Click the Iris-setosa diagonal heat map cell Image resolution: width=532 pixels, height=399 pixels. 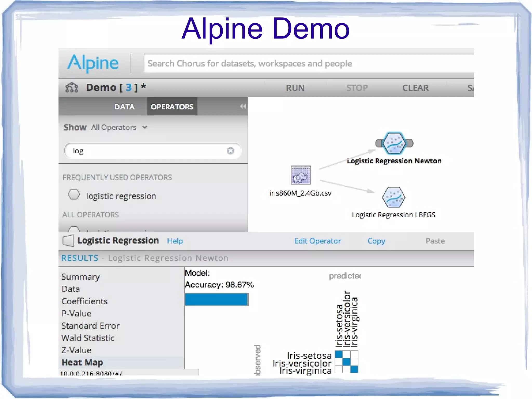pos(339,354)
